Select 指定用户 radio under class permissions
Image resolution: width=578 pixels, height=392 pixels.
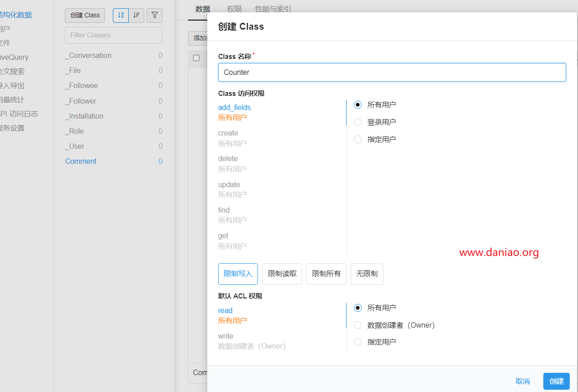(358, 139)
